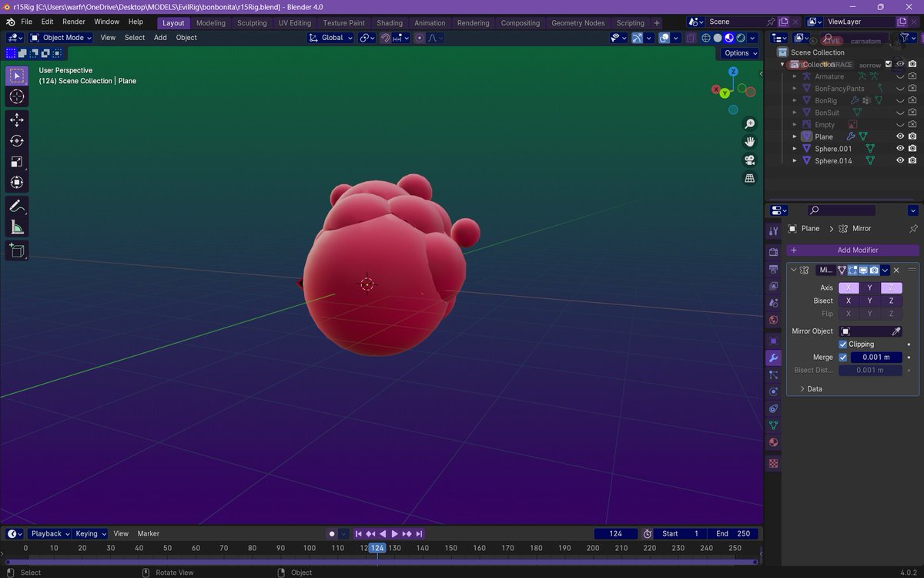Activate the 3D Cursor tool
924x578 pixels.
[x=17, y=96]
